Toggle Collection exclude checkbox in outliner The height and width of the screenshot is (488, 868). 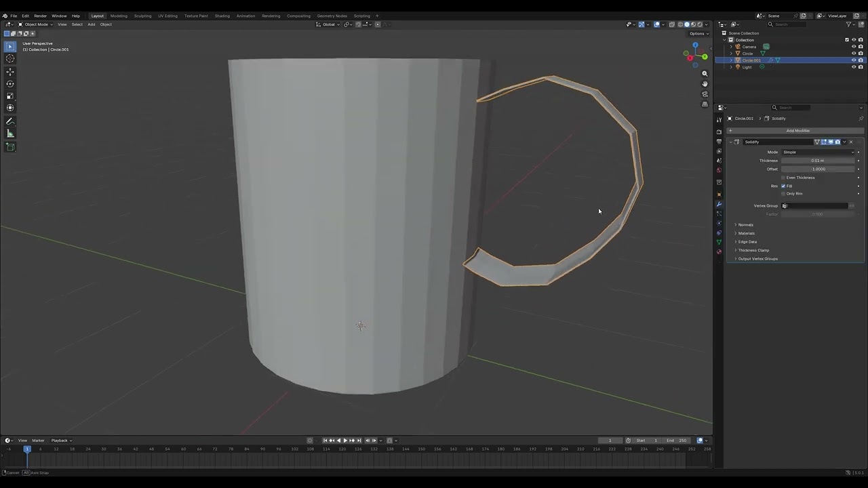[847, 40]
